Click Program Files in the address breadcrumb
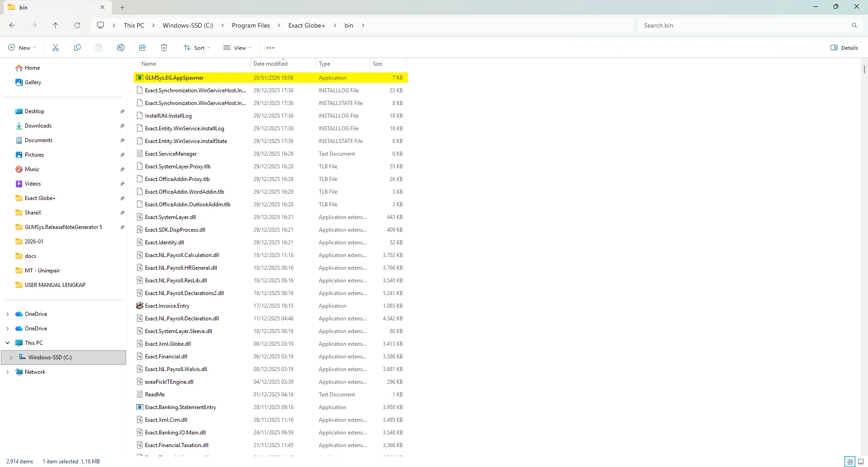Image resolution: width=868 pixels, height=467 pixels. (x=250, y=25)
